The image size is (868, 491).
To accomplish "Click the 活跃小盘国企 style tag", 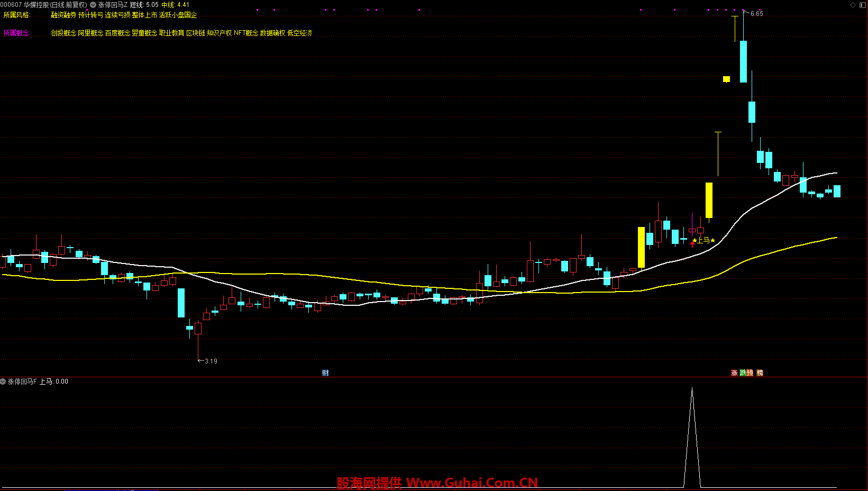I will click(x=178, y=15).
